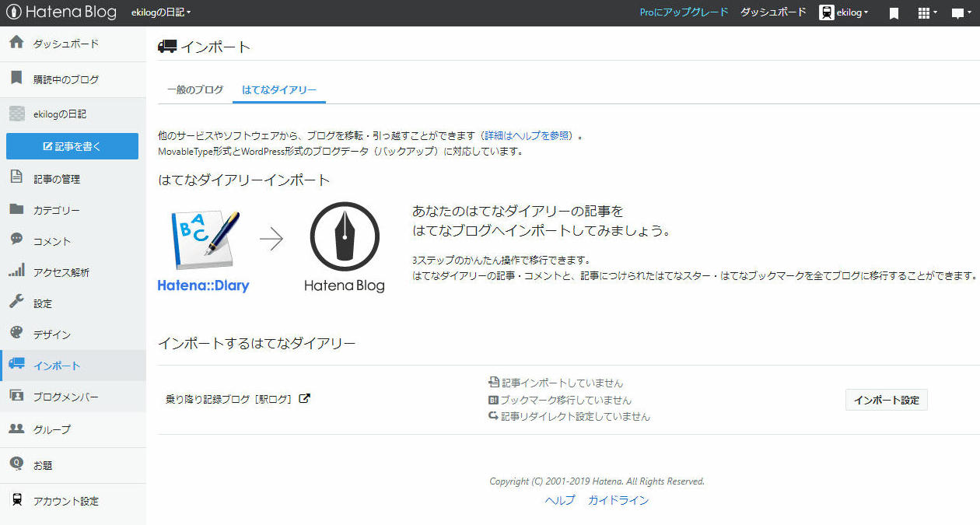Click the B! ブックマーク移行 status icon

click(493, 400)
